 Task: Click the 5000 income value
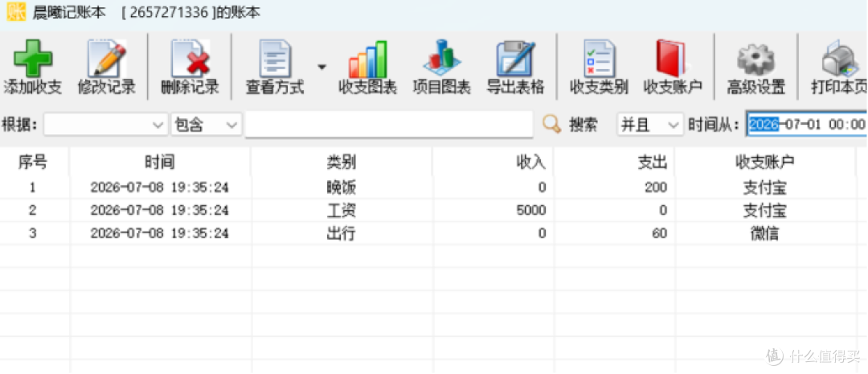530,211
